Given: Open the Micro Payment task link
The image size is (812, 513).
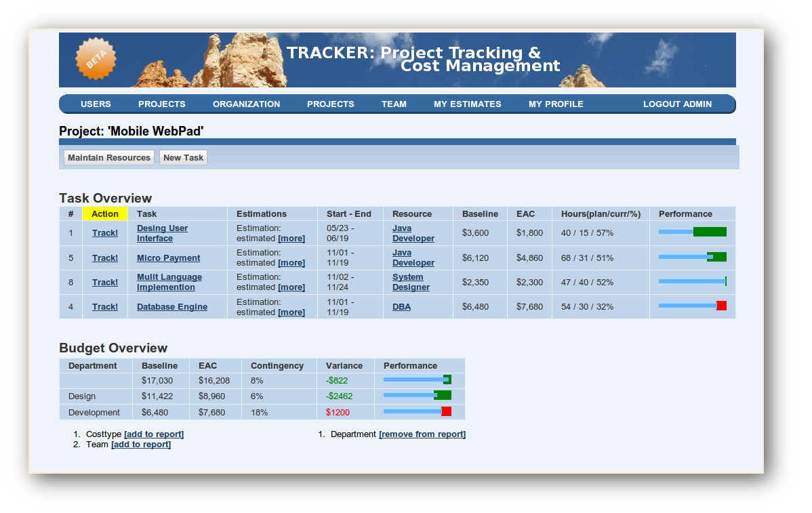Looking at the screenshot, I should [168, 258].
